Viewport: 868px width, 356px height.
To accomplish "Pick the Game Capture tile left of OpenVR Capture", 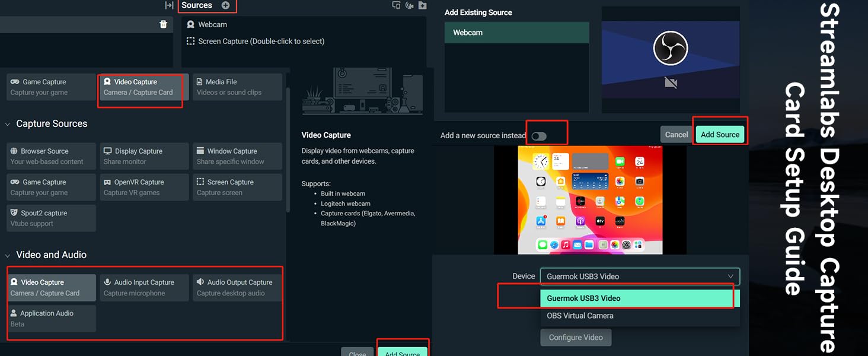I will click(52, 187).
